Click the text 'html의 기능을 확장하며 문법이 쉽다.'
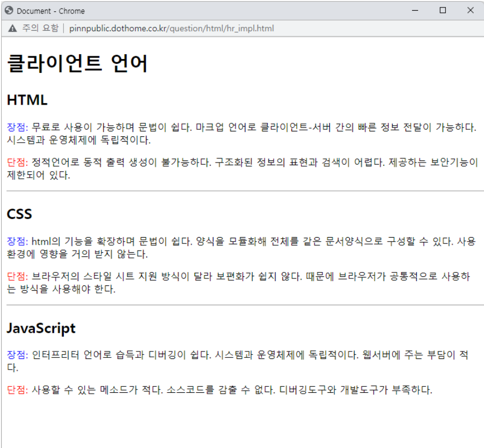Image resolution: width=484 pixels, height=448 pixels. click(112, 241)
